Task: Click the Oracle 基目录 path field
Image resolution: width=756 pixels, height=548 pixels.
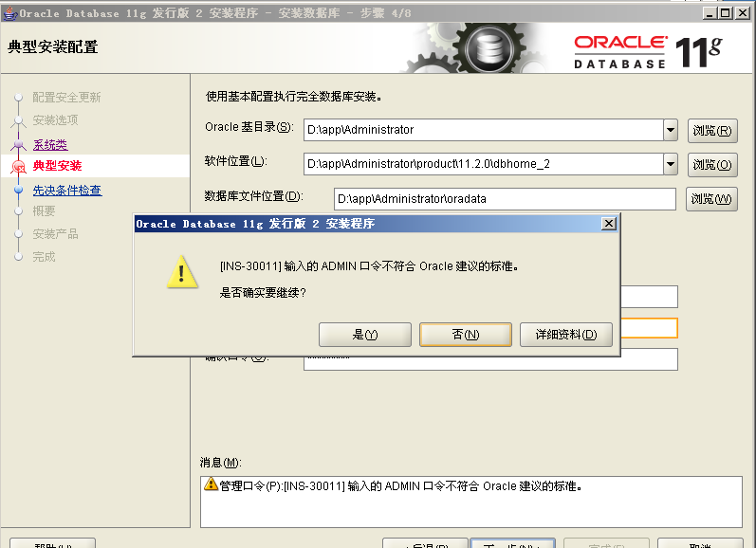Action: pos(484,130)
